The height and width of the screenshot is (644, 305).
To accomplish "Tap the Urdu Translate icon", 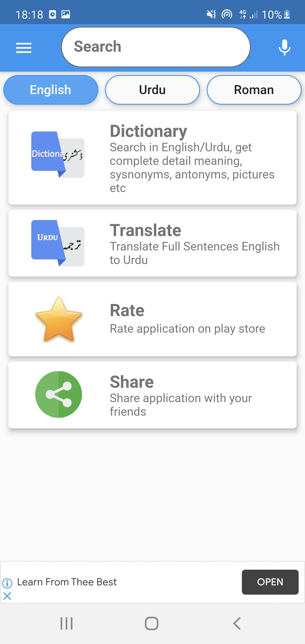I will (x=58, y=243).
